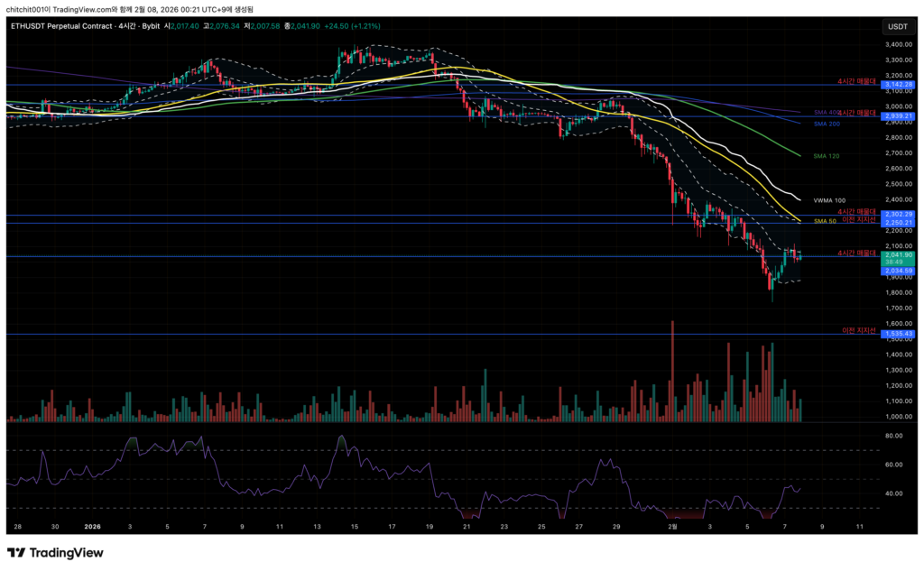Image resolution: width=924 pixels, height=571 pixels.
Task: Click the 2,250.21 price axis tag
Action: tap(899, 222)
